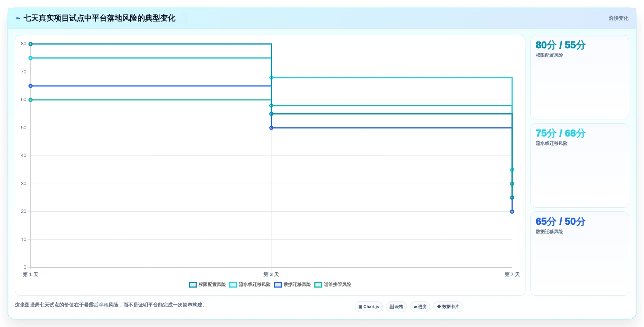644x327 pixels.
Task: Hide the 数据迁移风险 series via legend label
Action: 297,284
